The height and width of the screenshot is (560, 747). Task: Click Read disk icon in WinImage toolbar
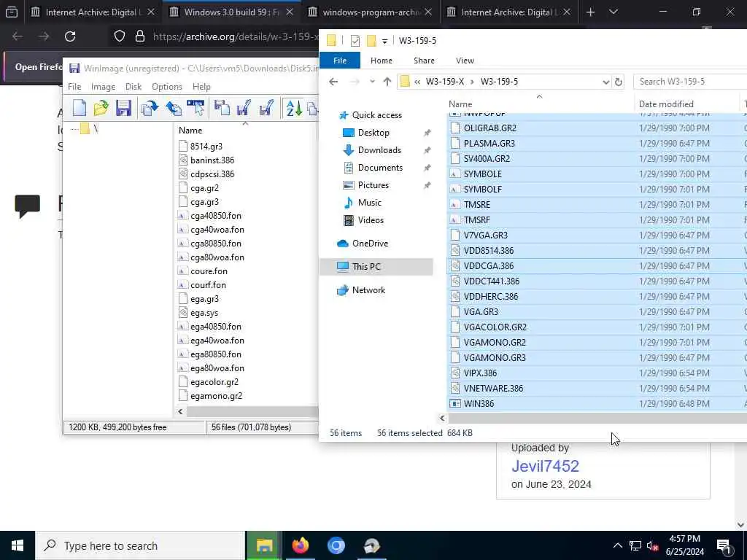222,109
